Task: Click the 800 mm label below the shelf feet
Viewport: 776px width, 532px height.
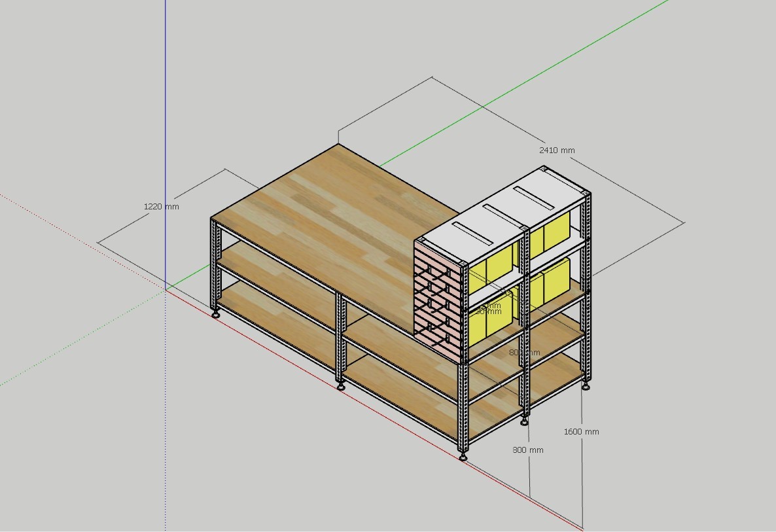Action: pyautogui.click(x=527, y=450)
